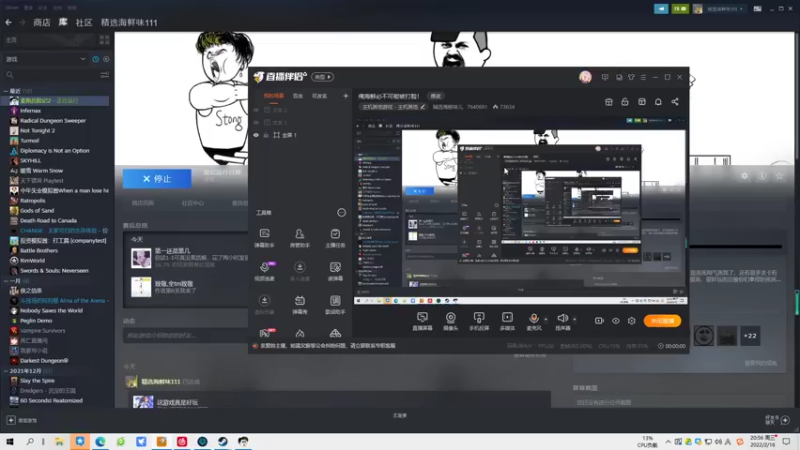Open the 社区 tab in Steam
The width and height of the screenshot is (800, 450).
pyautogui.click(x=84, y=22)
